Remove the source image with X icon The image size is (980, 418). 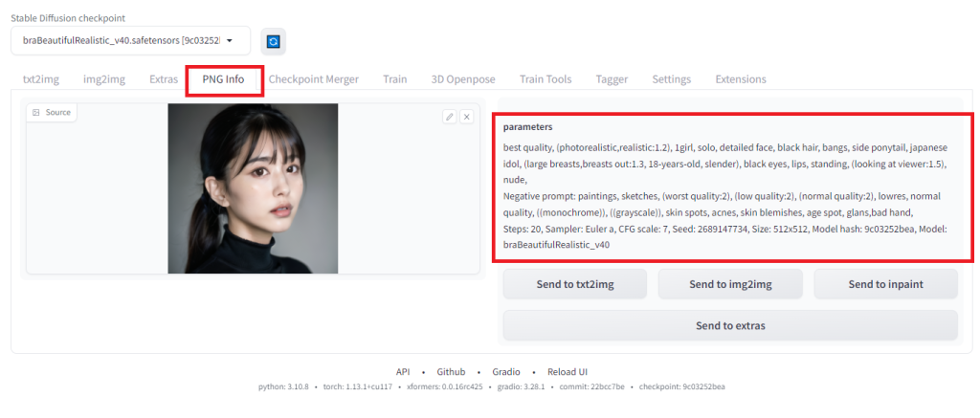466,116
